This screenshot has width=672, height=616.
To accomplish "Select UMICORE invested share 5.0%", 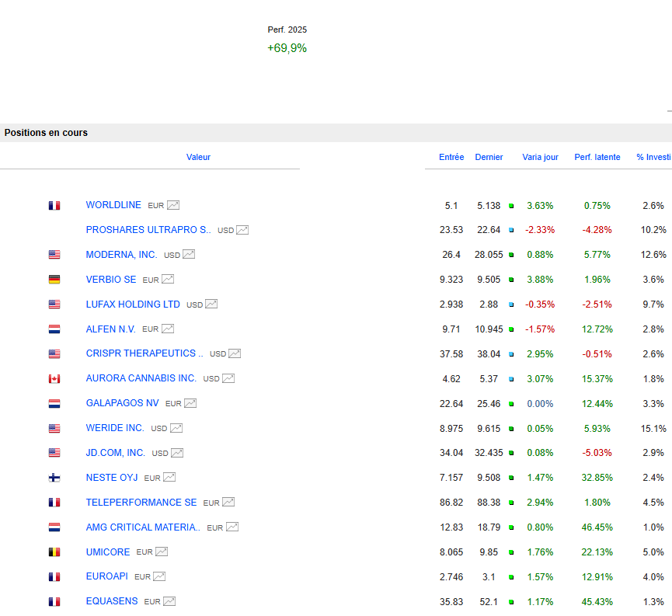I will click(x=653, y=552).
